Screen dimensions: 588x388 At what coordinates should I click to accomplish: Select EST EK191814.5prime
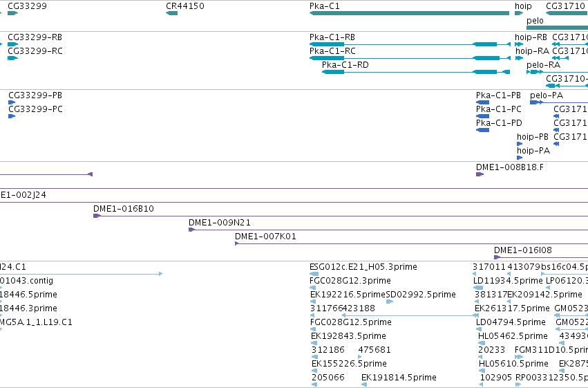363,385
